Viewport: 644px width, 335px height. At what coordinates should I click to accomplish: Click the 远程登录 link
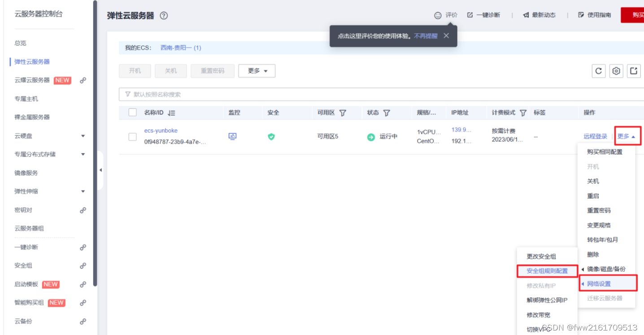(x=596, y=136)
